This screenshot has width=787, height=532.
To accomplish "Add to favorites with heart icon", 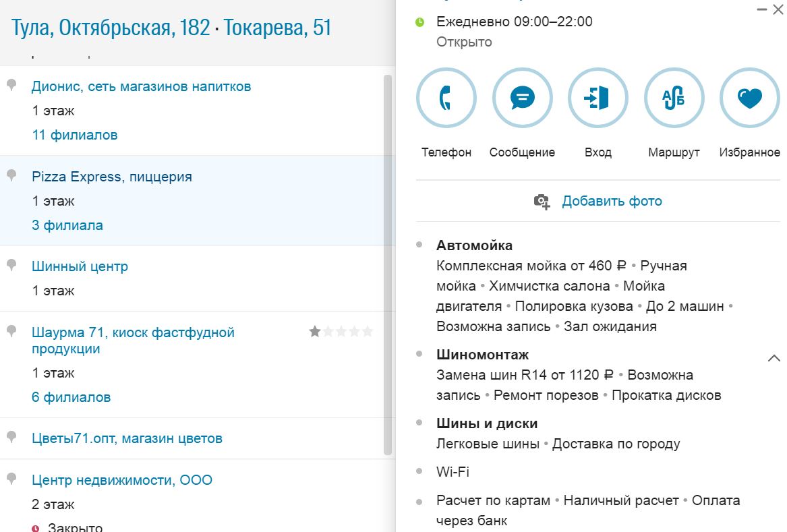I will (x=749, y=98).
